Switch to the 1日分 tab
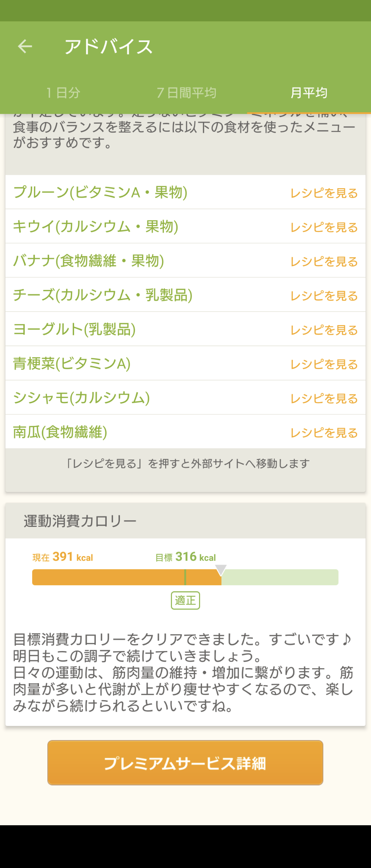Screen dimensions: 371x868 [x=63, y=93]
